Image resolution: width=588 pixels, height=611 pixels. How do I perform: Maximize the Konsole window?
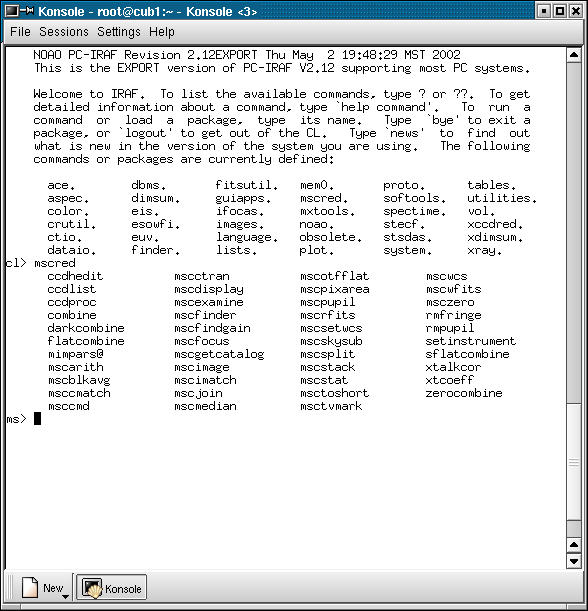click(x=560, y=11)
